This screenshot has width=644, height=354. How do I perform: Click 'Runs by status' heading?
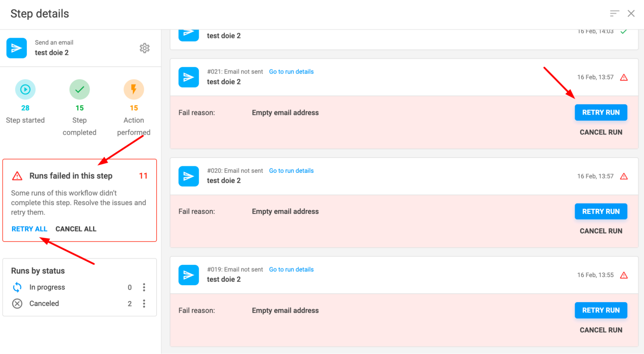tap(38, 271)
